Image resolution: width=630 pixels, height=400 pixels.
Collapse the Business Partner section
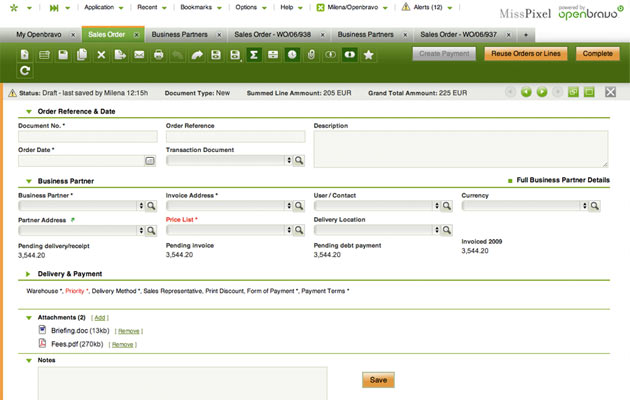pyautogui.click(x=29, y=181)
